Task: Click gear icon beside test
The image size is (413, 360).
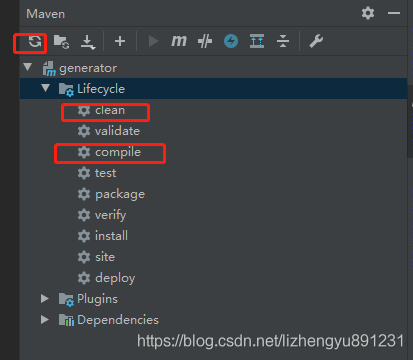Action: [84, 173]
